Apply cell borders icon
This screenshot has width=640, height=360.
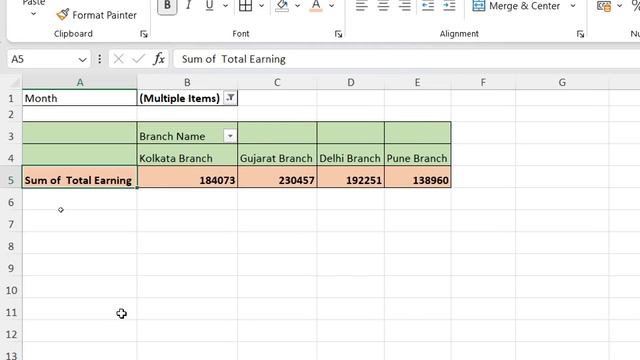[245, 6]
